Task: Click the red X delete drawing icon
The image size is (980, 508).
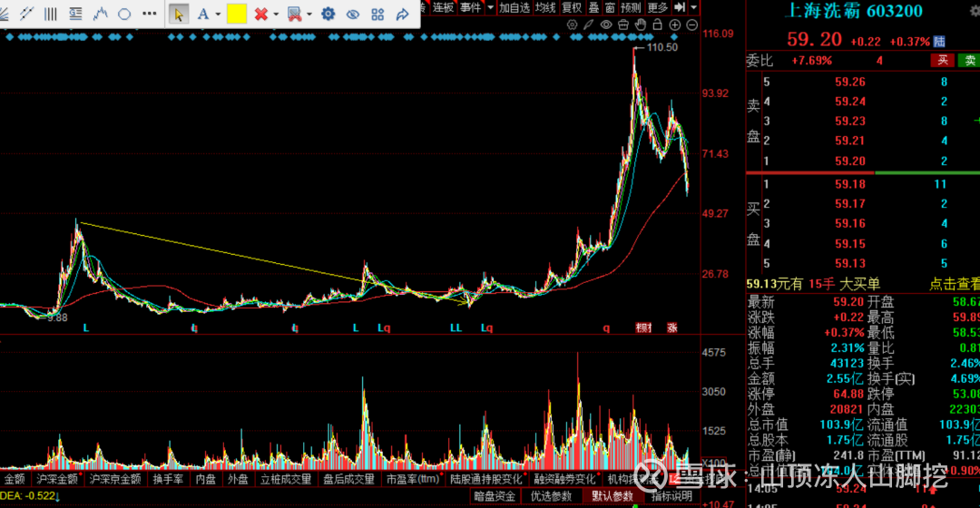Action: point(261,14)
